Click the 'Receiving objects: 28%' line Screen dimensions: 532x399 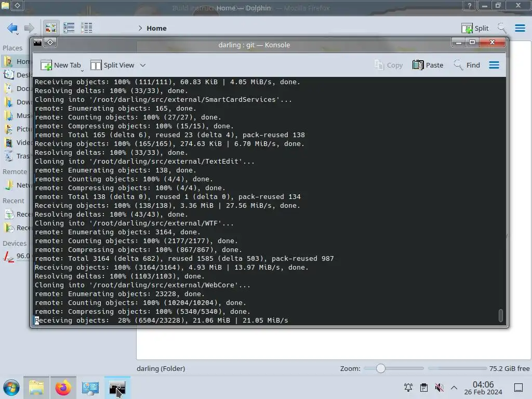(161, 320)
